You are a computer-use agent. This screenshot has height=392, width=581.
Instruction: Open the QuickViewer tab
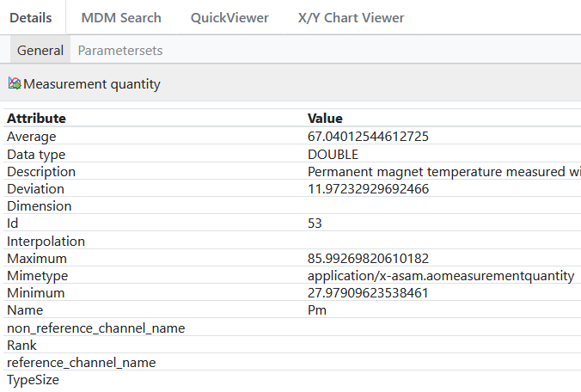pyautogui.click(x=229, y=17)
